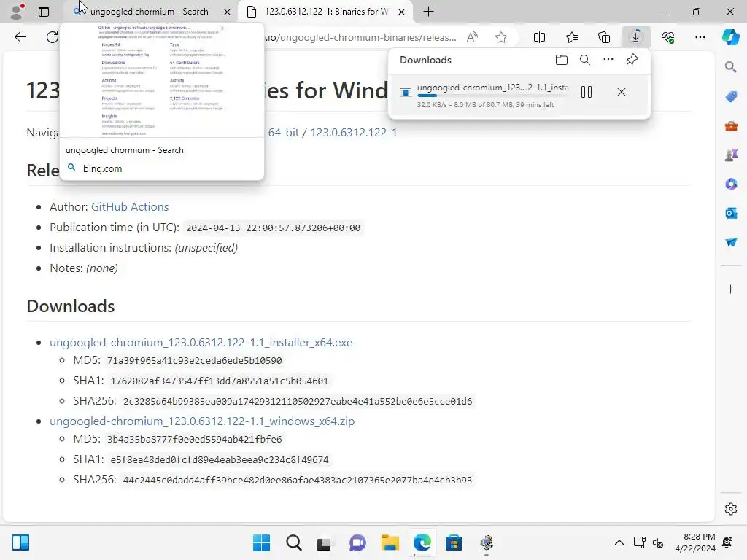Open the sidebar Microsoft 365 icon
The height and width of the screenshot is (560, 747).
tap(731, 184)
